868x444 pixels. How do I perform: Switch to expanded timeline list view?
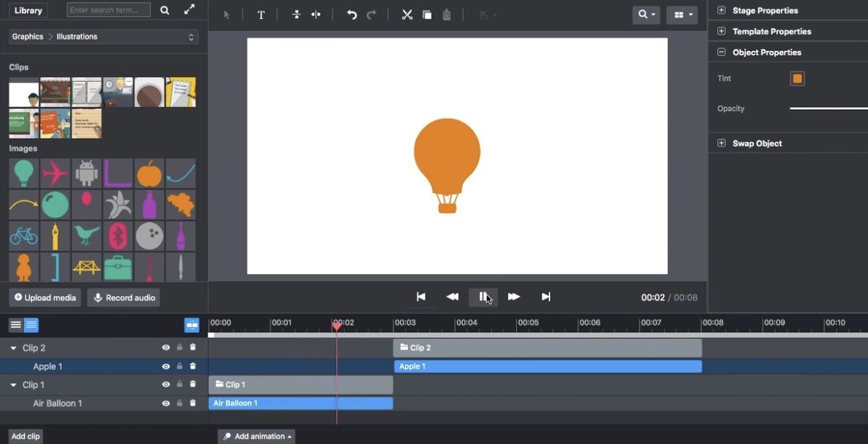31,325
